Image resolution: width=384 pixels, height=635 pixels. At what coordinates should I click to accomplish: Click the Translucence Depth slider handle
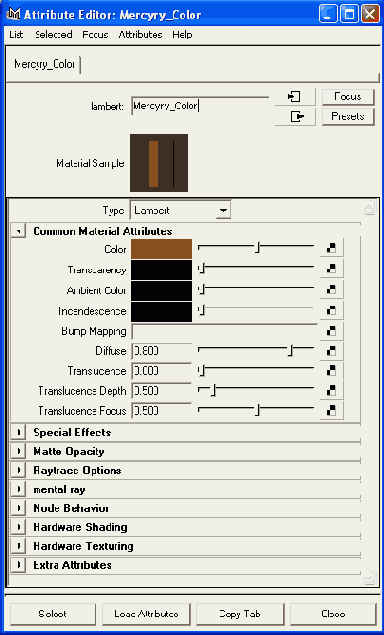[x=213, y=390]
